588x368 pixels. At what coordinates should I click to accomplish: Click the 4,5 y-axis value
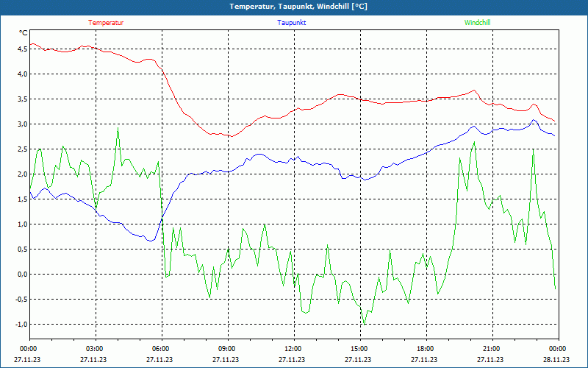pyautogui.click(x=23, y=49)
